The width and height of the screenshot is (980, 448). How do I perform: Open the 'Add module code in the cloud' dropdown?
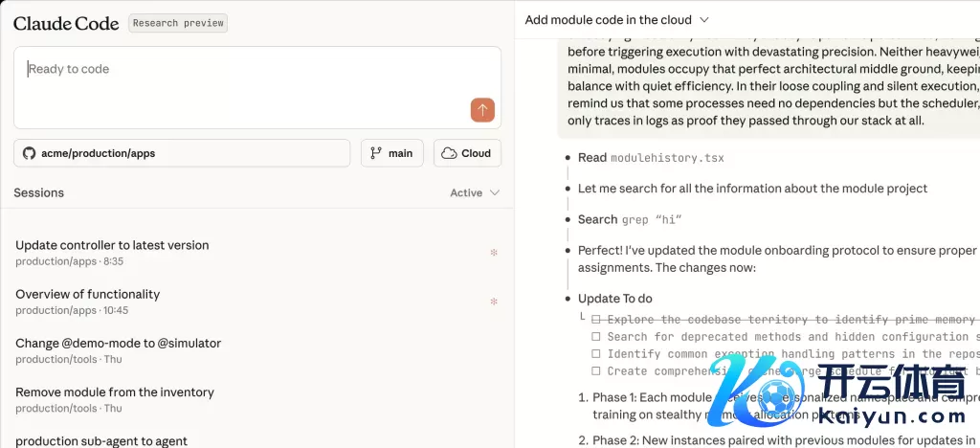[x=616, y=19]
